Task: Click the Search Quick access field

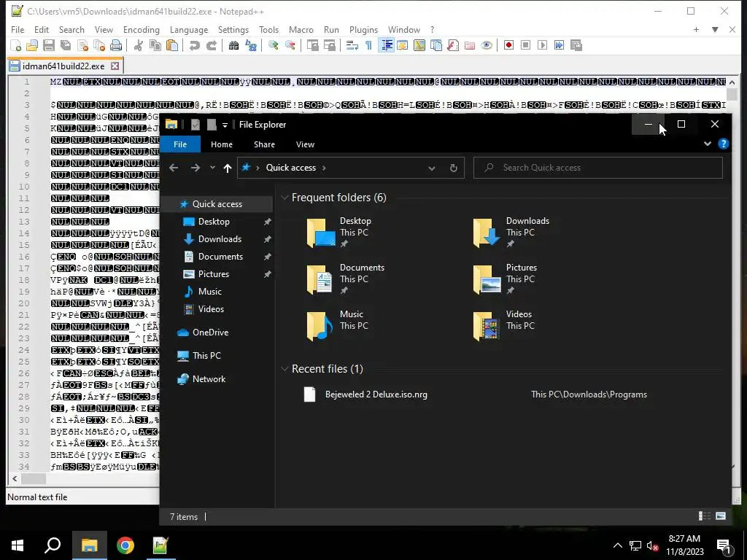Action: (x=598, y=168)
